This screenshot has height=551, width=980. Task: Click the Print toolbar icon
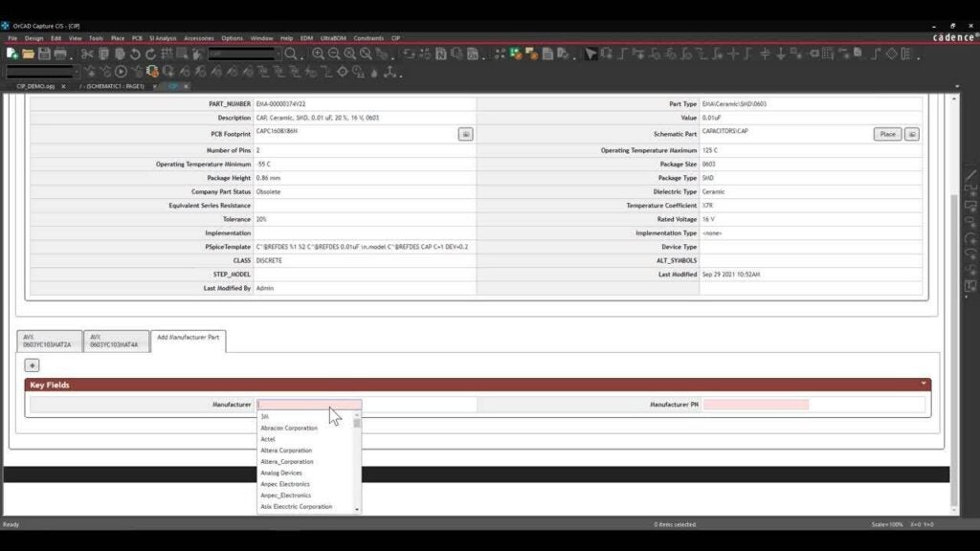point(60,55)
